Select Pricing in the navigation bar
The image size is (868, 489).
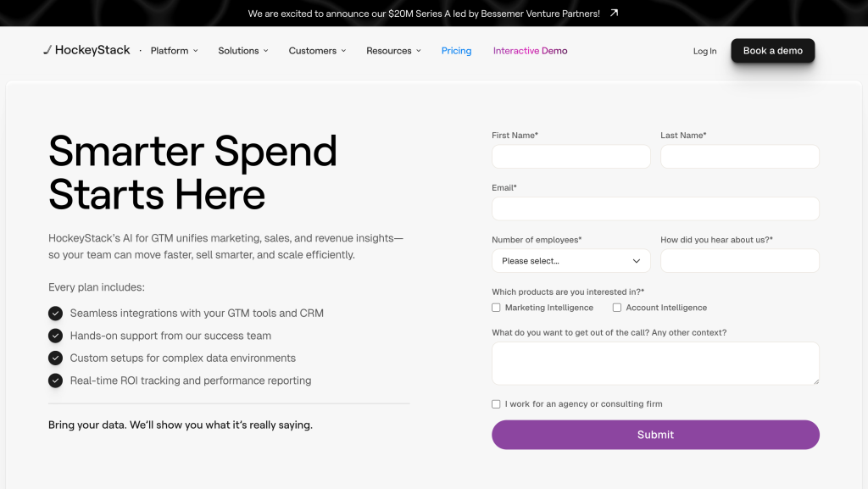pos(456,51)
